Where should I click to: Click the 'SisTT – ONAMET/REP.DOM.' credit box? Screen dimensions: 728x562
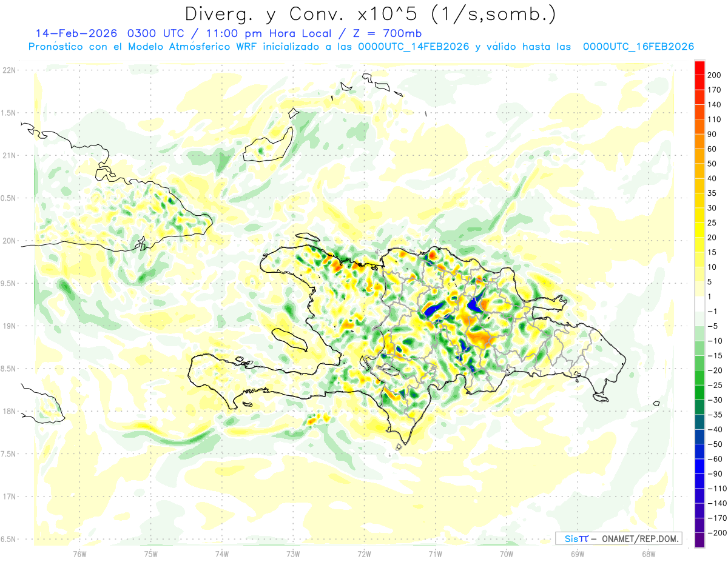pos(618,538)
